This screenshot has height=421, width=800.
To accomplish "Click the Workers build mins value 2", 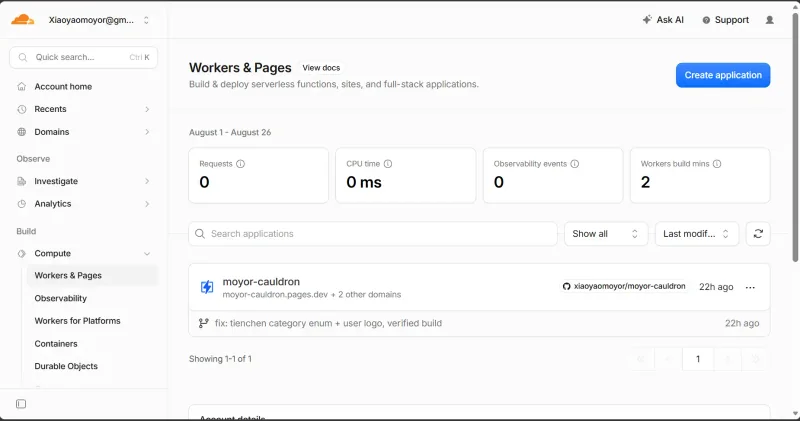I will click(645, 182).
